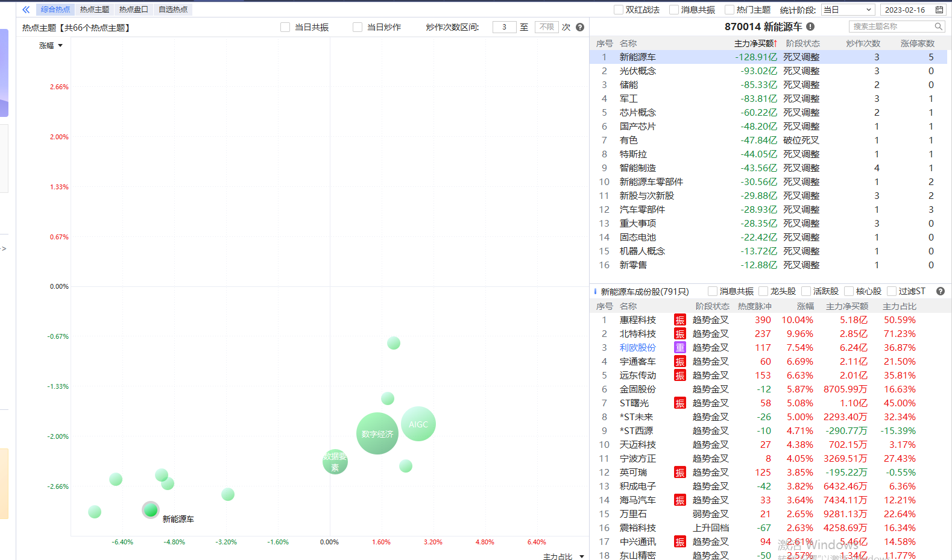Select theme row 芯片概念
Image resolution: width=952 pixels, height=560 pixels.
768,113
